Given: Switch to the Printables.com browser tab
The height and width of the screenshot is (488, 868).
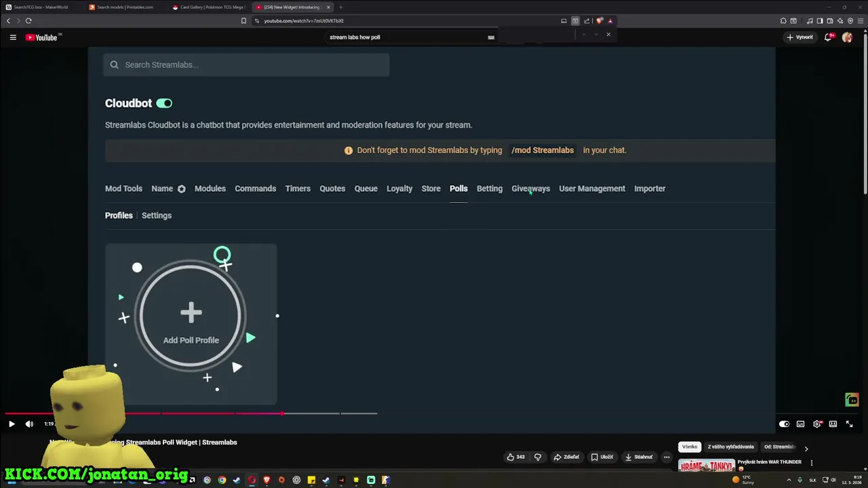Looking at the screenshot, I should click(x=125, y=7).
